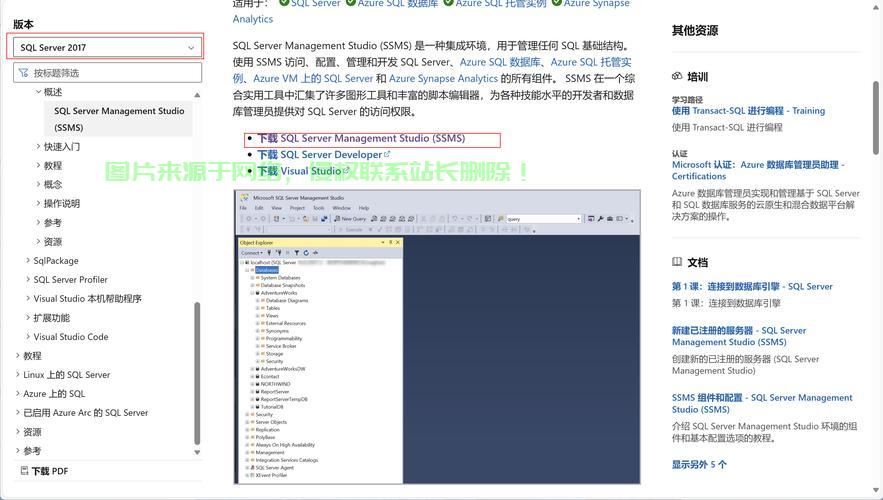Viewport: 883px width, 500px height.
Task: Select System Databases folder in Object Explorer
Action: (280, 278)
